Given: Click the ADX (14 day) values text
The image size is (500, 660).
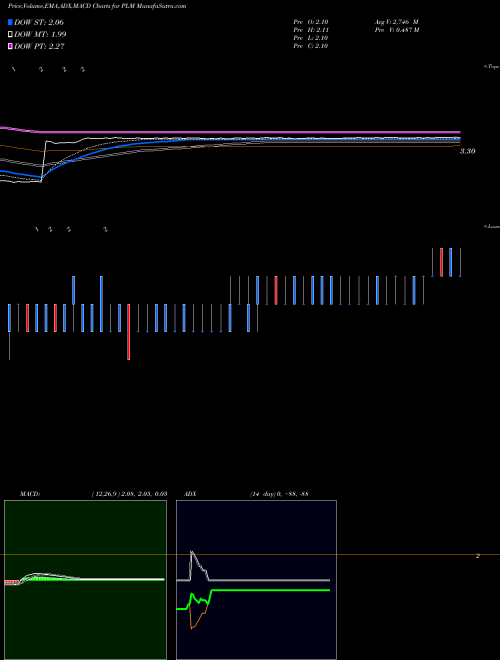Looking at the screenshot, I should pos(279,494).
